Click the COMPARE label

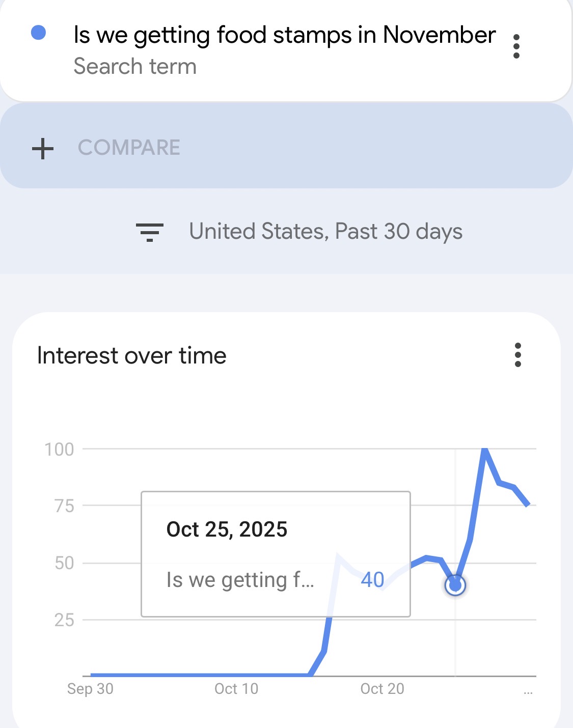129,148
